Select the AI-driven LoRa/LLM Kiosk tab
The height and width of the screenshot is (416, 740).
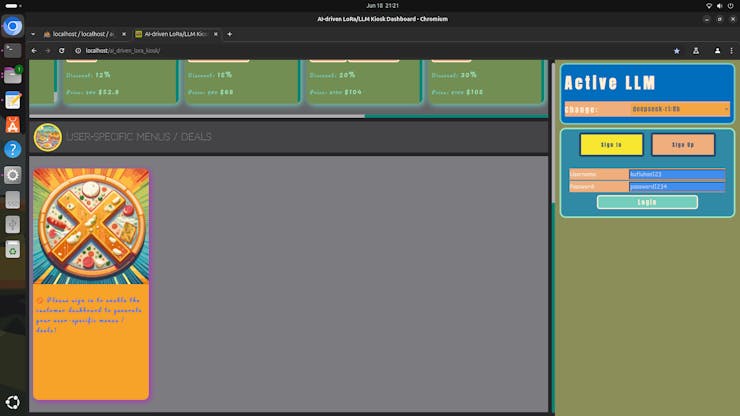(175, 34)
